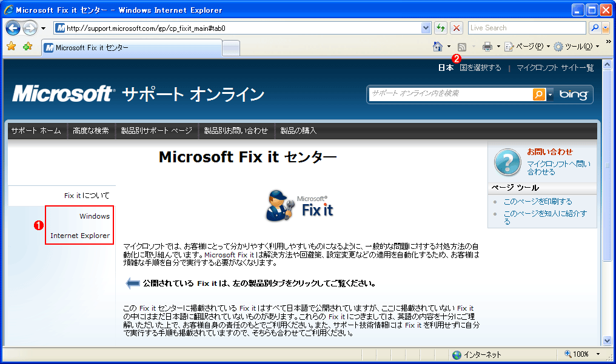Click the Refresh page icon
616x364 pixels.
pyautogui.click(x=441, y=28)
